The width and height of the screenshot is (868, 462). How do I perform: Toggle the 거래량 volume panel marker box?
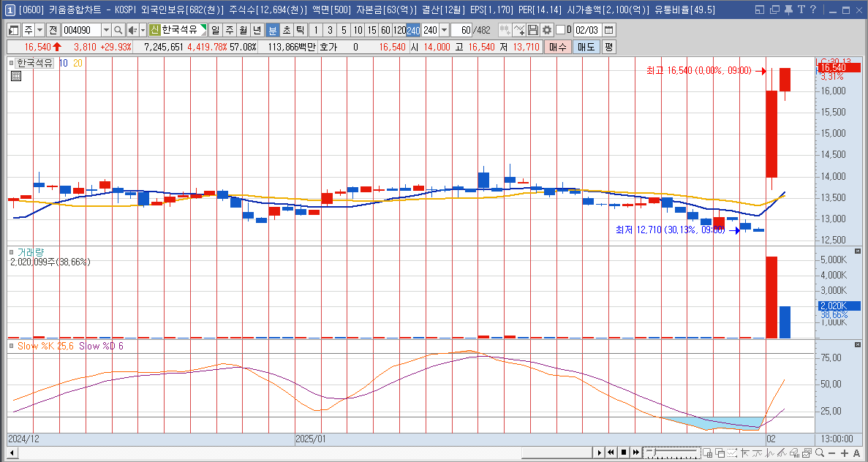click(11, 251)
